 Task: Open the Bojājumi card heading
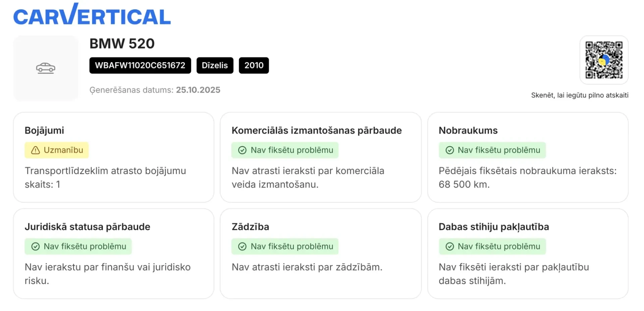[44, 130]
